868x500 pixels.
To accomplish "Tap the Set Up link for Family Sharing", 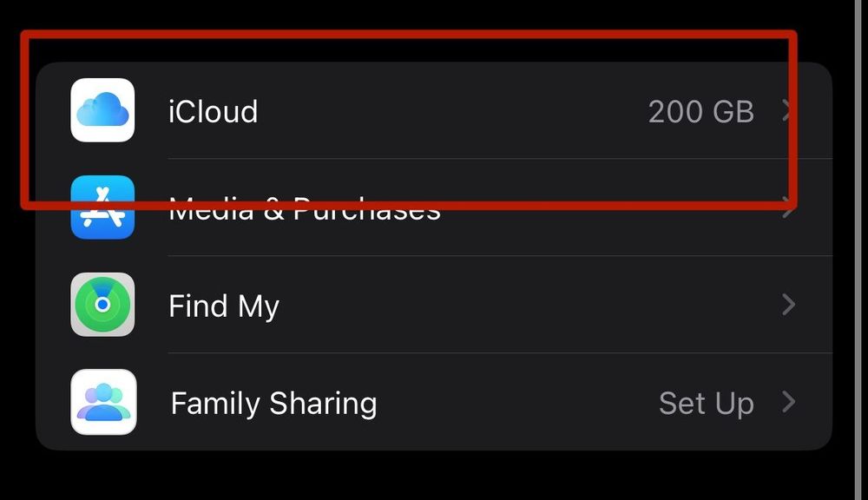I will (706, 404).
